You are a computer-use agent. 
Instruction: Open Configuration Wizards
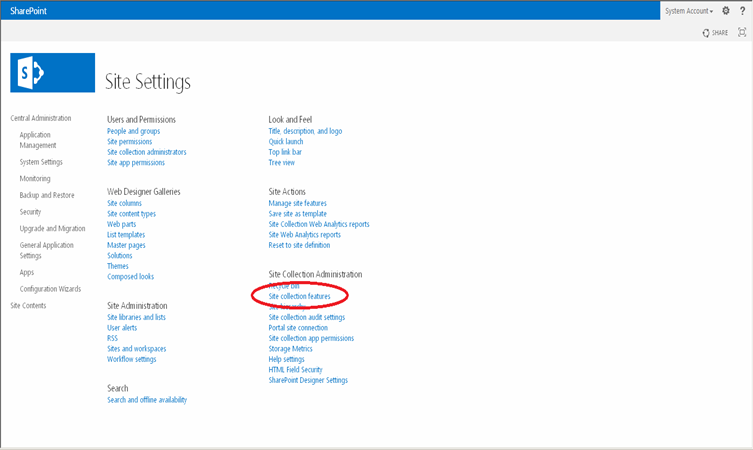(x=50, y=289)
